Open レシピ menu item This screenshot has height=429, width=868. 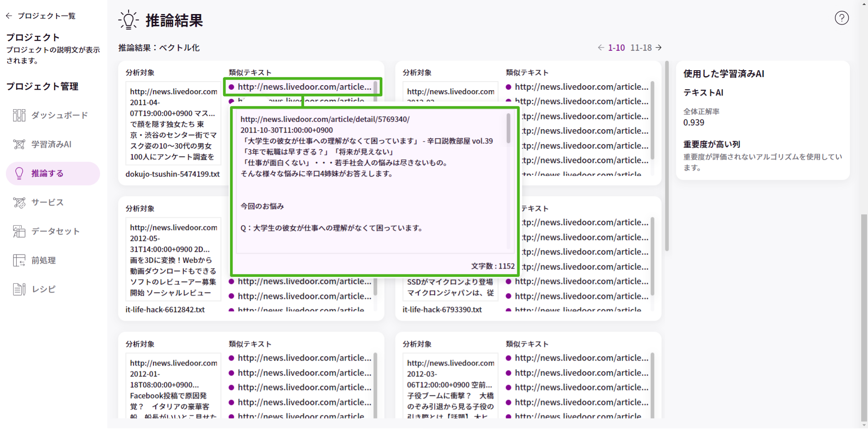pos(53,289)
